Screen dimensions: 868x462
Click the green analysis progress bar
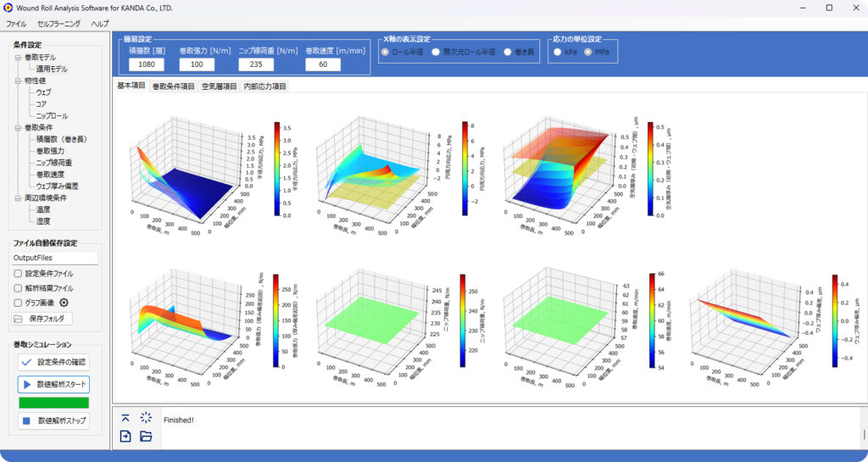point(53,403)
